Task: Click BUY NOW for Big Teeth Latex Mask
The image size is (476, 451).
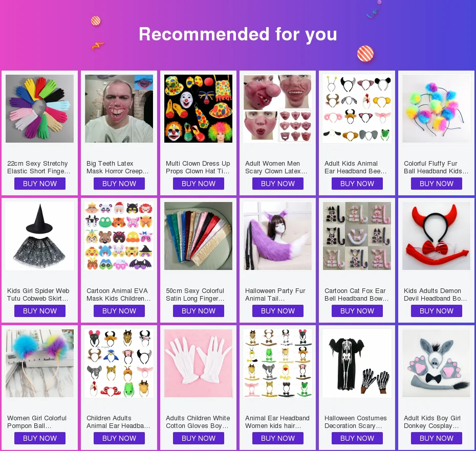Action: [119, 184]
